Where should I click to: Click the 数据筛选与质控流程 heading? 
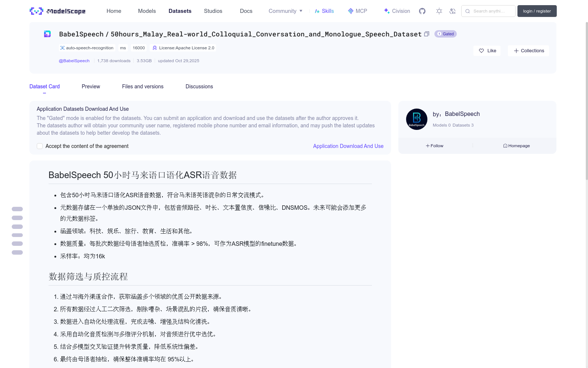(88, 277)
